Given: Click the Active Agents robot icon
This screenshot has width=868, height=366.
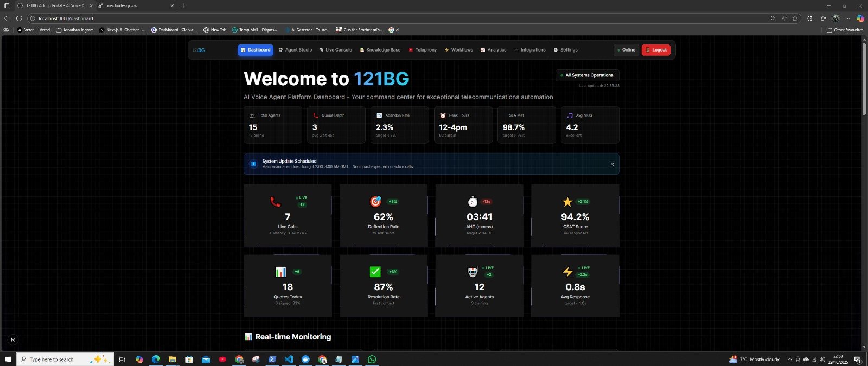Looking at the screenshot, I should coord(473,272).
